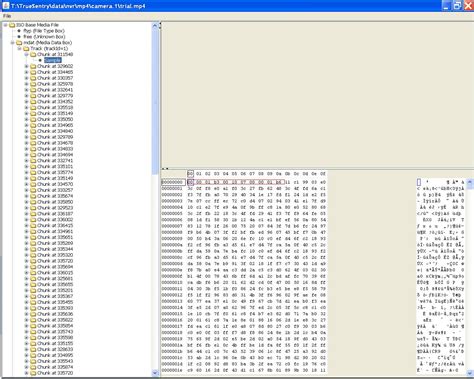The image size is (474, 379).
Task: Click folder icon of Chunk at 329789
Action: click(33, 137)
